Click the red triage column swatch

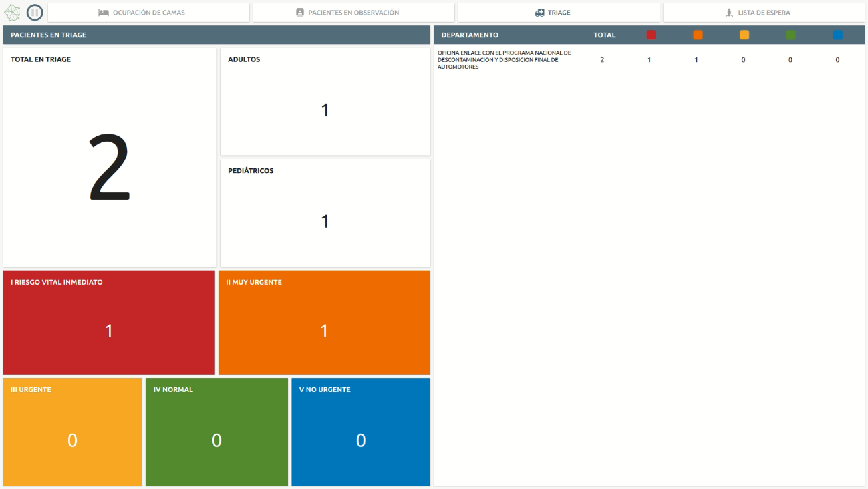652,35
